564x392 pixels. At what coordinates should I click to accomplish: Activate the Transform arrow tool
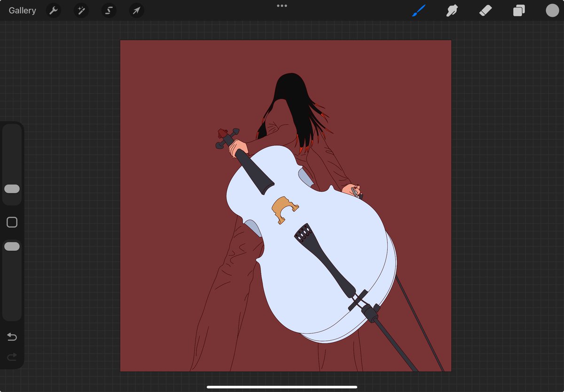coord(137,10)
